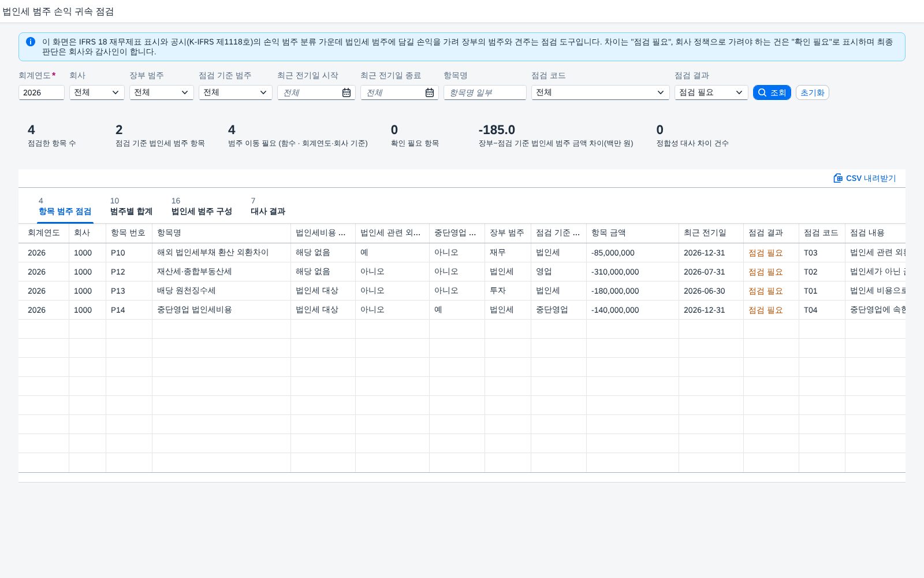Screen dimensions: 924x578
Task: Open the 회사 dropdown filter
Action: (96, 92)
